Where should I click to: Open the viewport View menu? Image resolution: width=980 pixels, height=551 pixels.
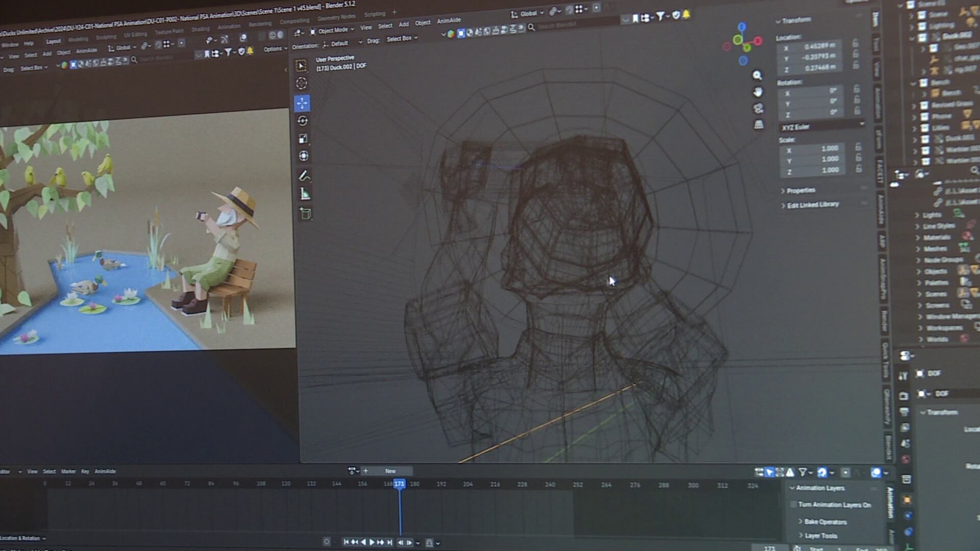366,28
